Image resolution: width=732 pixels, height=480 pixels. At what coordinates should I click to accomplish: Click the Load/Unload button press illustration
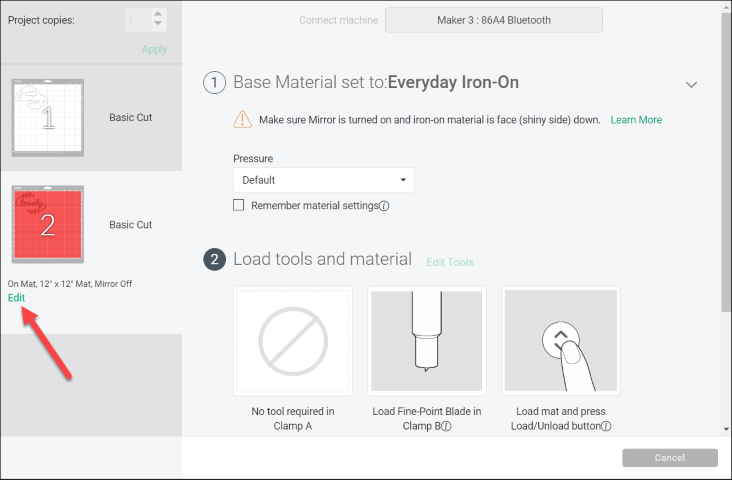(561, 341)
